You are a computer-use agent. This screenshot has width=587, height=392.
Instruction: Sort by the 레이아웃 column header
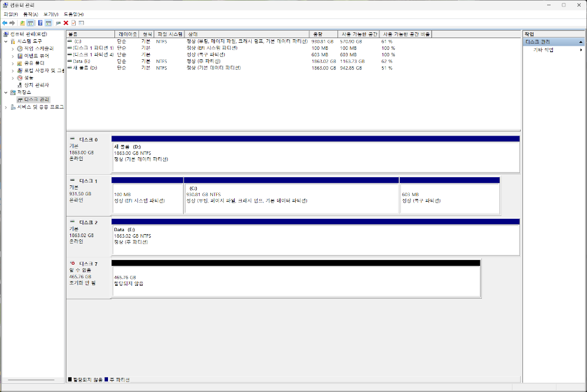point(127,34)
